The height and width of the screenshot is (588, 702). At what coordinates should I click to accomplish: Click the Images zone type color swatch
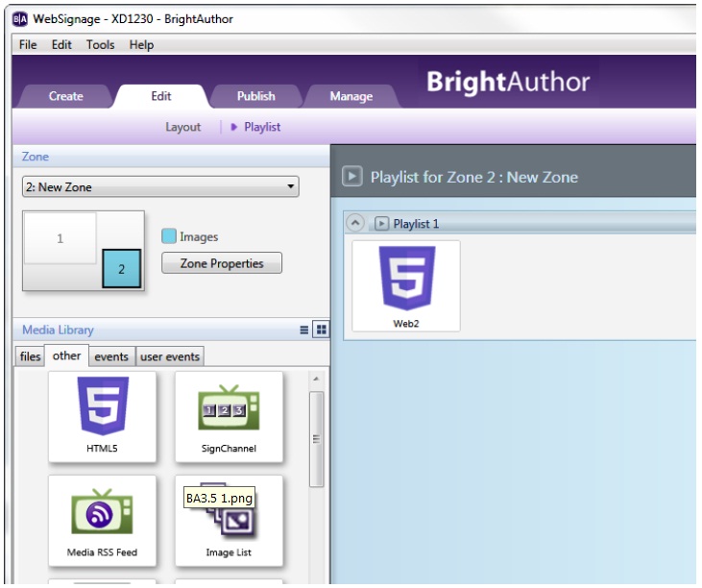[169, 236]
